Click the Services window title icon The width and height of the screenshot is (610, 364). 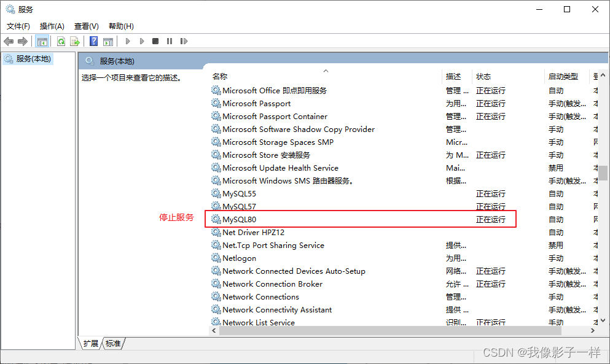(x=10, y=9)
